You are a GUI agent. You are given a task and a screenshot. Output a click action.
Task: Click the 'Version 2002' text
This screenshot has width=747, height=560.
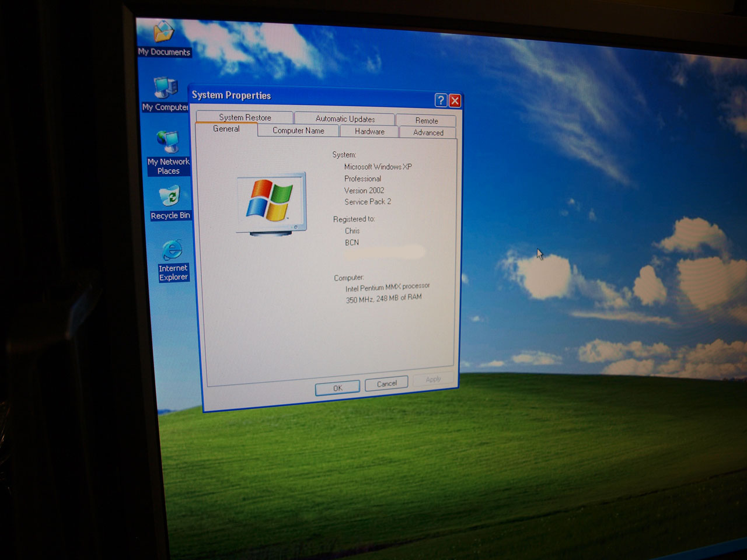364,190
